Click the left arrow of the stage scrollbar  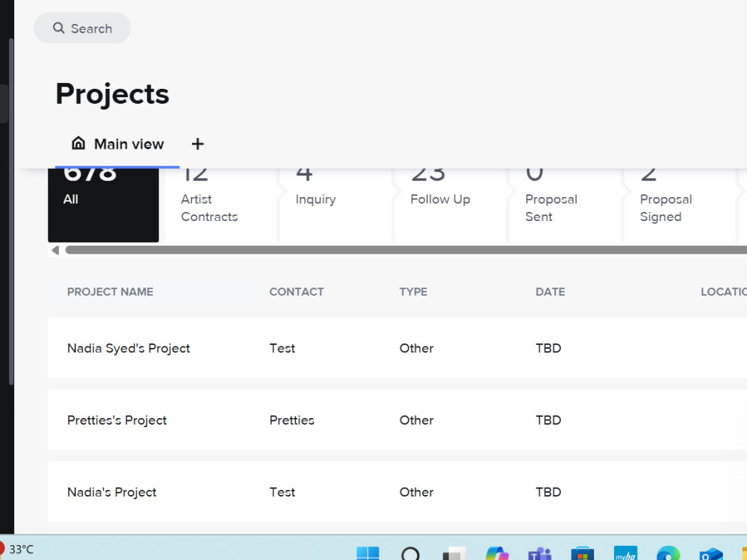pyautogui.click(x=55, y=250)
